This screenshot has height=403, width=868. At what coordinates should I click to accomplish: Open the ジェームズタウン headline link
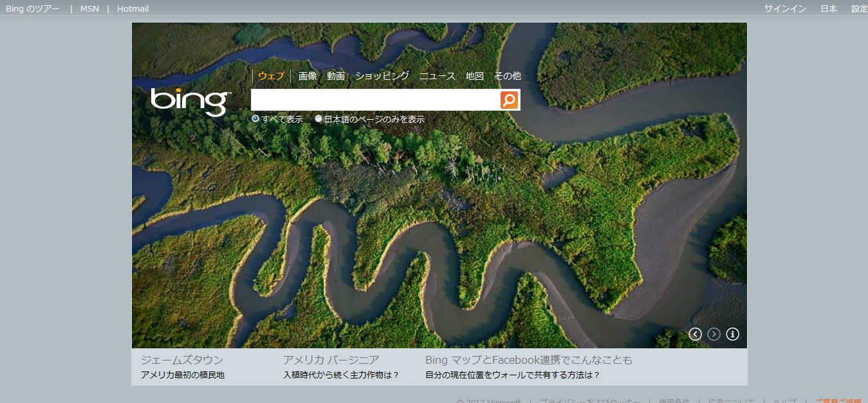182,360
